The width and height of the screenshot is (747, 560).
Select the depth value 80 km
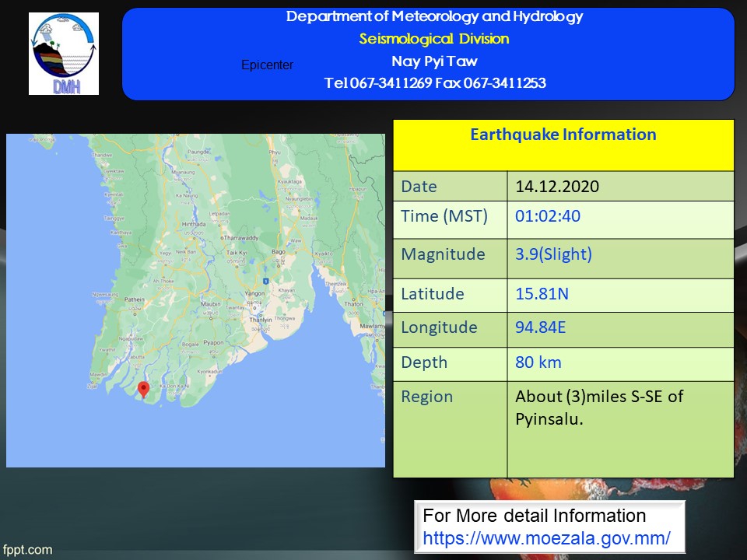coord(538,362)
